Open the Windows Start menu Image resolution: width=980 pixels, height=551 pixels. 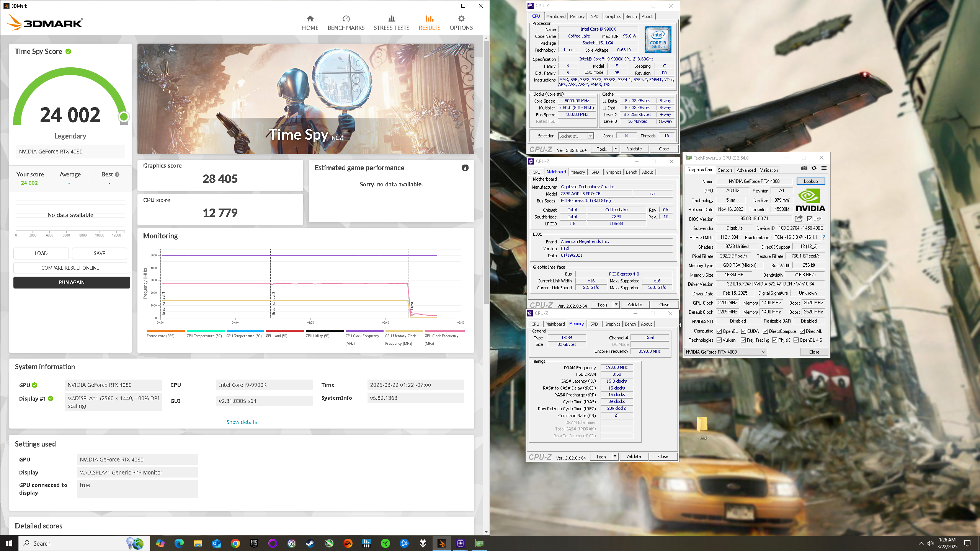tap(9, 543)
